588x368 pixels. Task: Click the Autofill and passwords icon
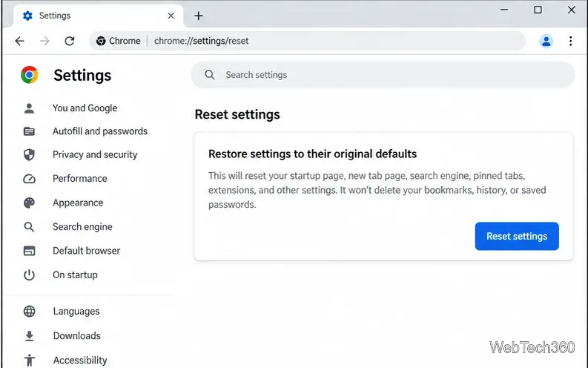(29, 131)
